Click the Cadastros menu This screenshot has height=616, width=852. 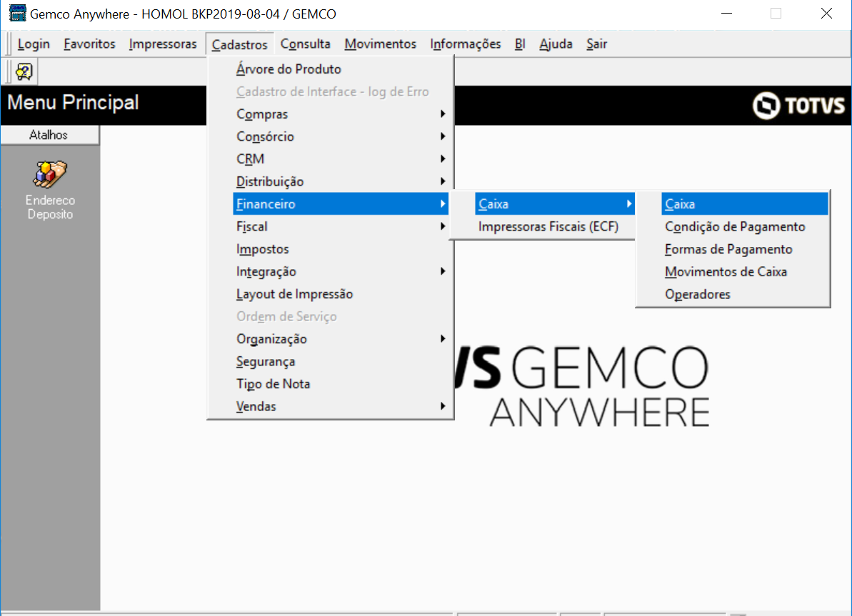point(240,44)
